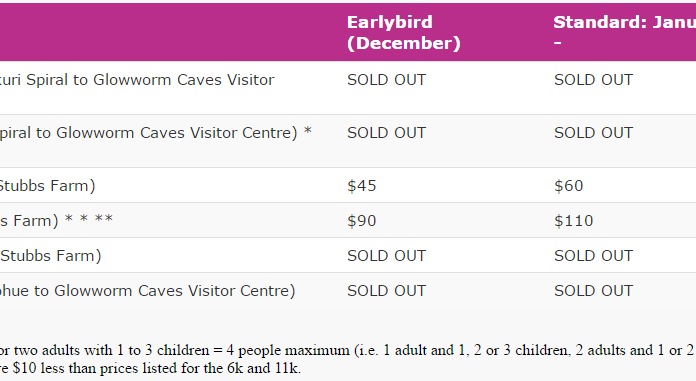Click the 's Farm) * * **' row label

[x=56, y=221]
